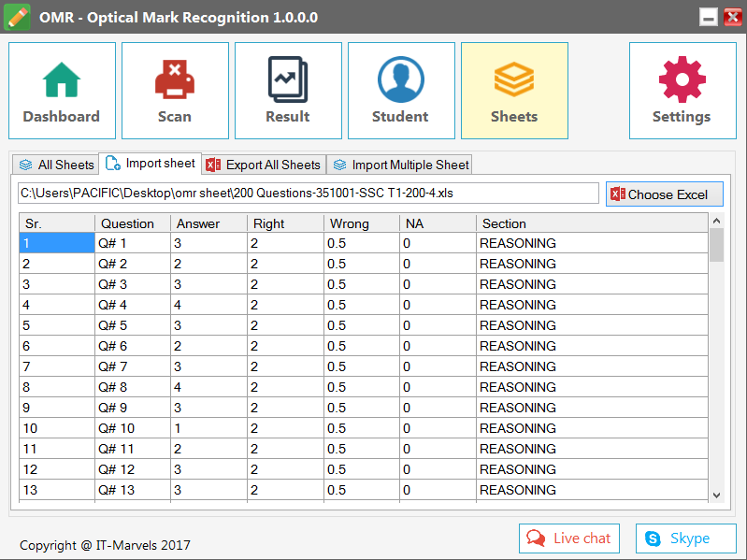The image size is (747, 560).
Task: Click the Excel icon on Export All Sheets tab
Action: [213, 165]
